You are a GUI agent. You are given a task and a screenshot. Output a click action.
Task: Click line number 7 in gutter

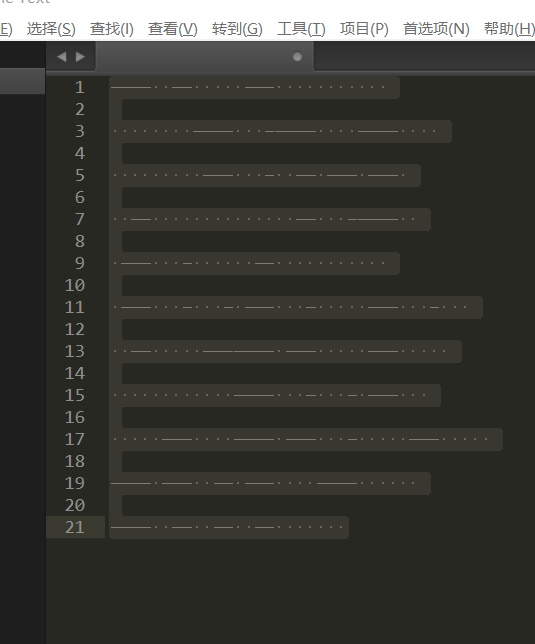(80, 219)
